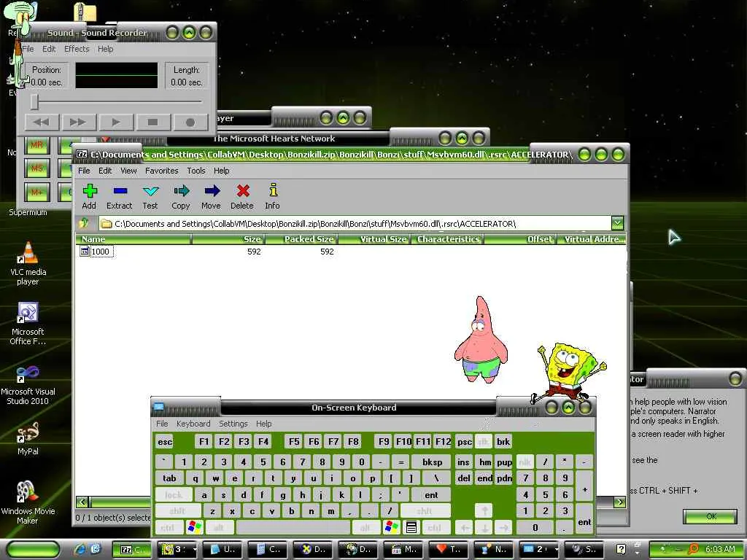Click the Rewind button in Sound Recorder
This screenshot has height=560, width=747.
[x=42, y=122]
